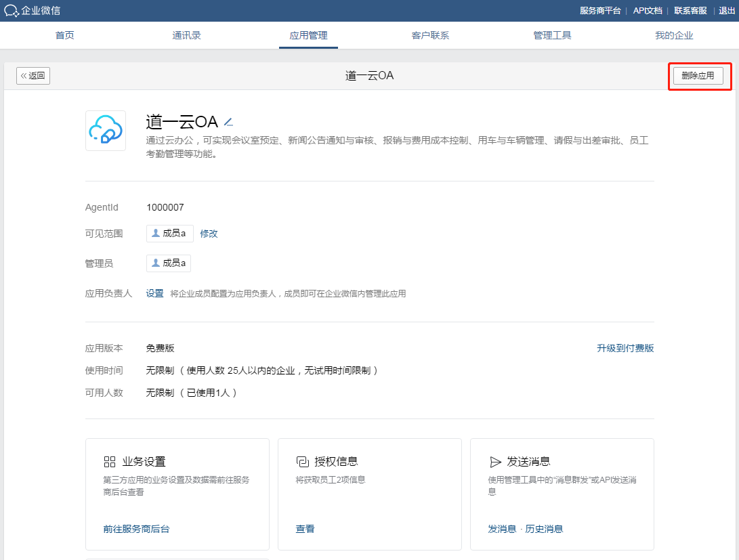Screen dimensions: 739x560
Task: Go to the 我的企业 tab
Action: (x=674, y=35)
